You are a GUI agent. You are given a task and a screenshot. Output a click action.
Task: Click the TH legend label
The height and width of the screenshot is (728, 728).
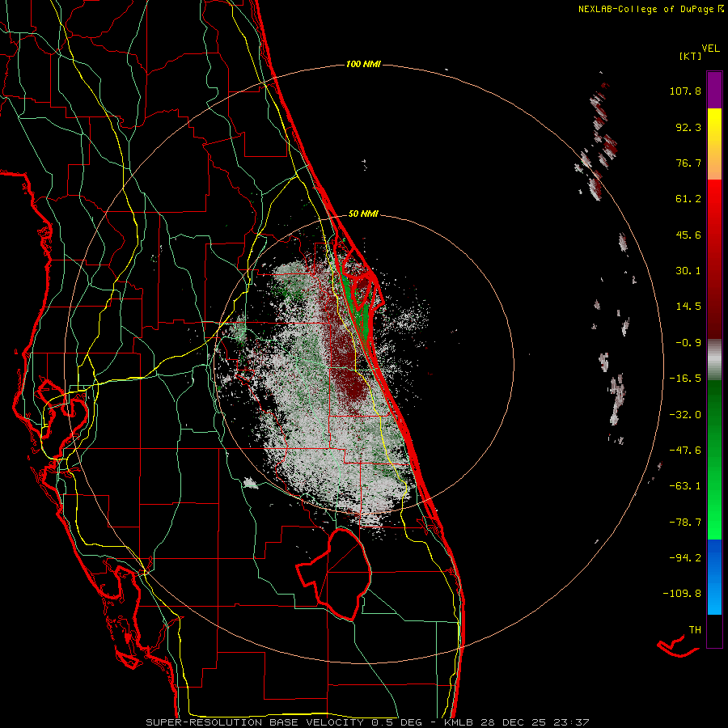[x=695, y=630]
